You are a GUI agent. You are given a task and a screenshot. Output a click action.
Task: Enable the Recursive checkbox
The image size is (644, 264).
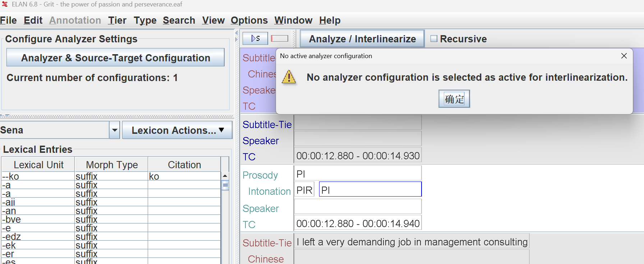pyautogui.click(x=434, y=39)
